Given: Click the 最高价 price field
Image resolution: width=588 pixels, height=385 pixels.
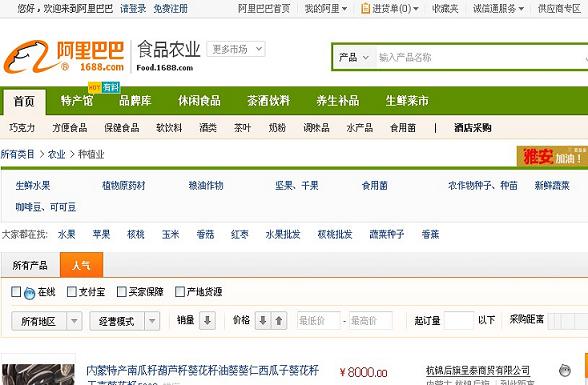Looking at the screenshot, I should [370, 321].
